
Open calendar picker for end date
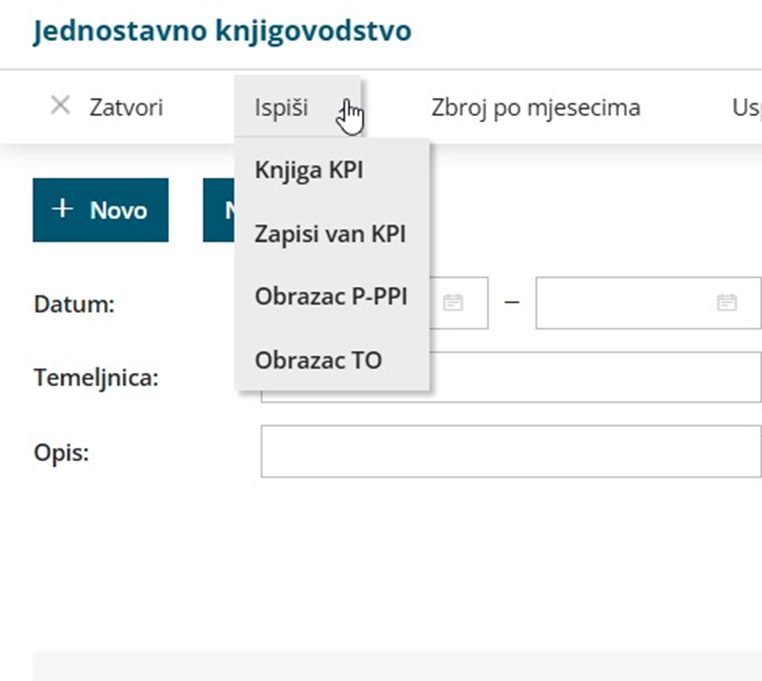[x=727, y=302]
